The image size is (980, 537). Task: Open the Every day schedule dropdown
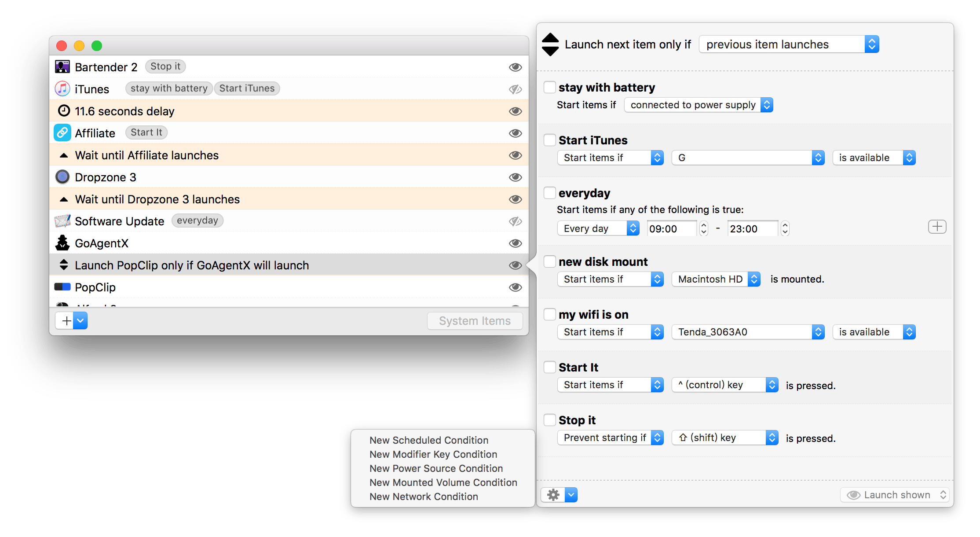(x=598, y=228)
